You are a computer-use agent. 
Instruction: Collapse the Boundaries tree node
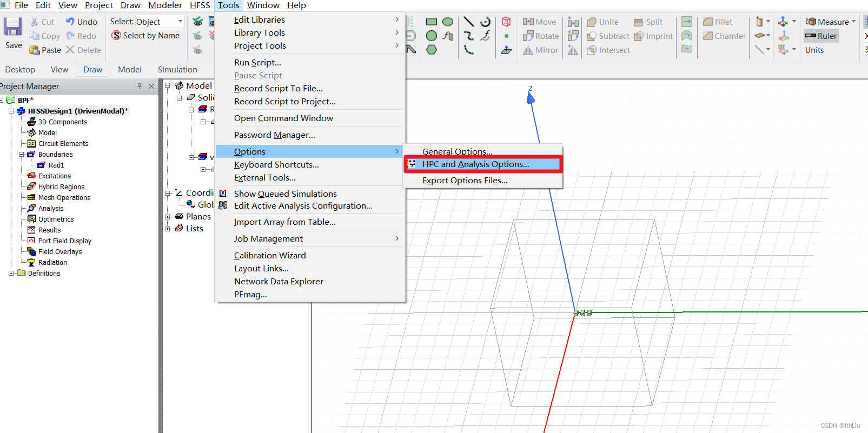point(22,154)
